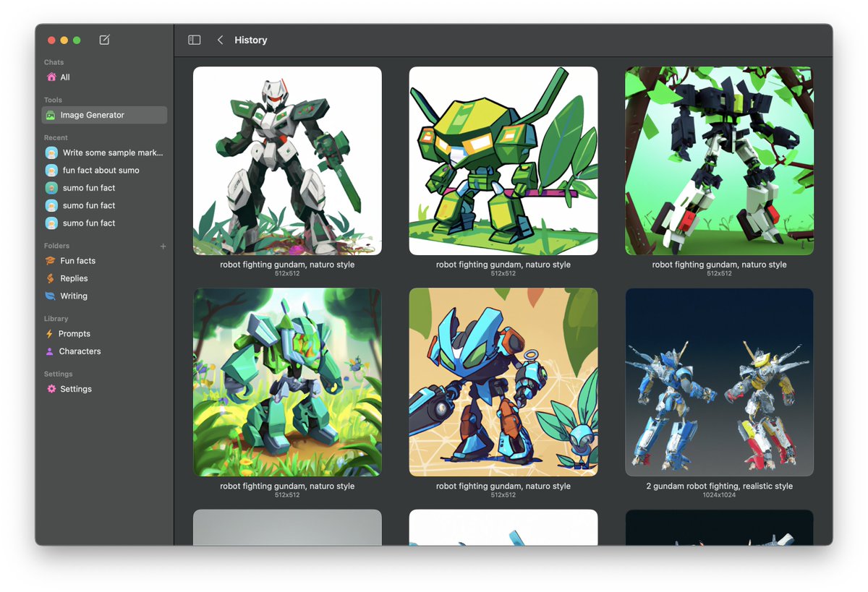
Task: Open the Fun facts folder
Action: click(x=104, y=261)
